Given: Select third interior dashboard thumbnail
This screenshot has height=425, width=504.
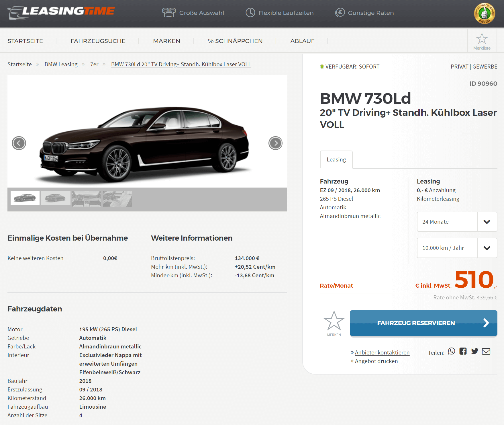Looking at the screenshot, I should click(87, 198).
